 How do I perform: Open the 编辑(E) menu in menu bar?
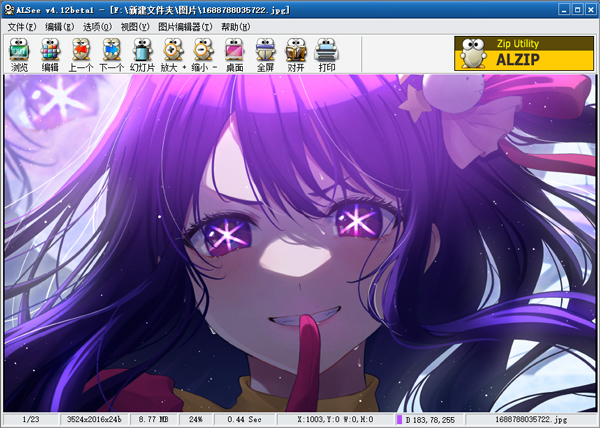(60, 26)
